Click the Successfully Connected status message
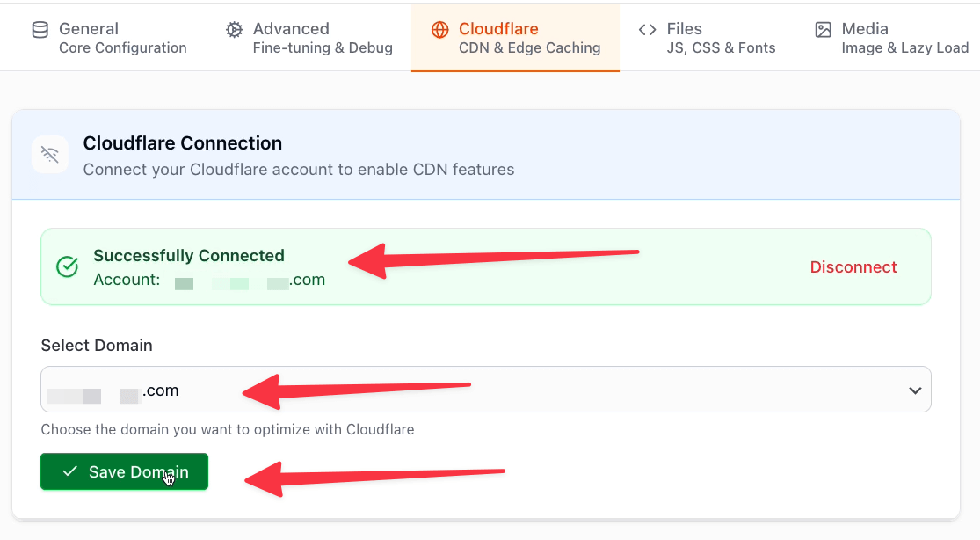 click(189, 256)
